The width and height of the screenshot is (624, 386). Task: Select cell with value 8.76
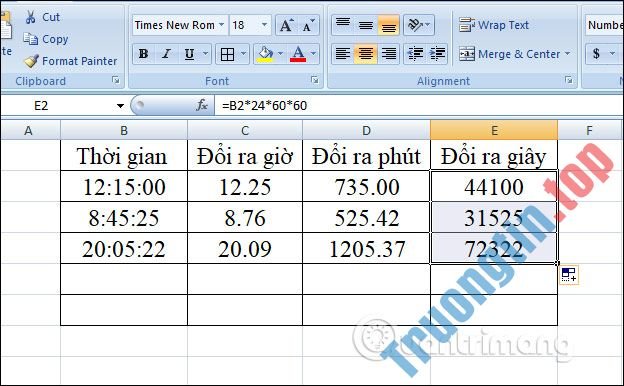point(245,218)
